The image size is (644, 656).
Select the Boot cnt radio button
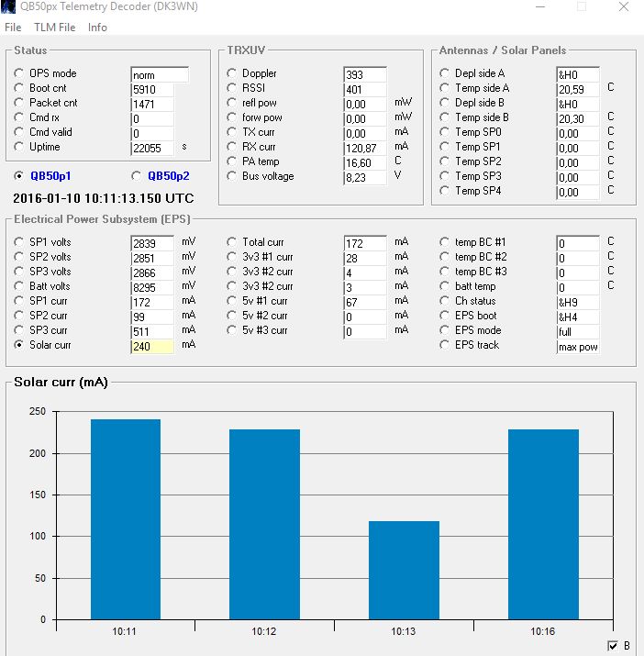click(x=18, y=88)
